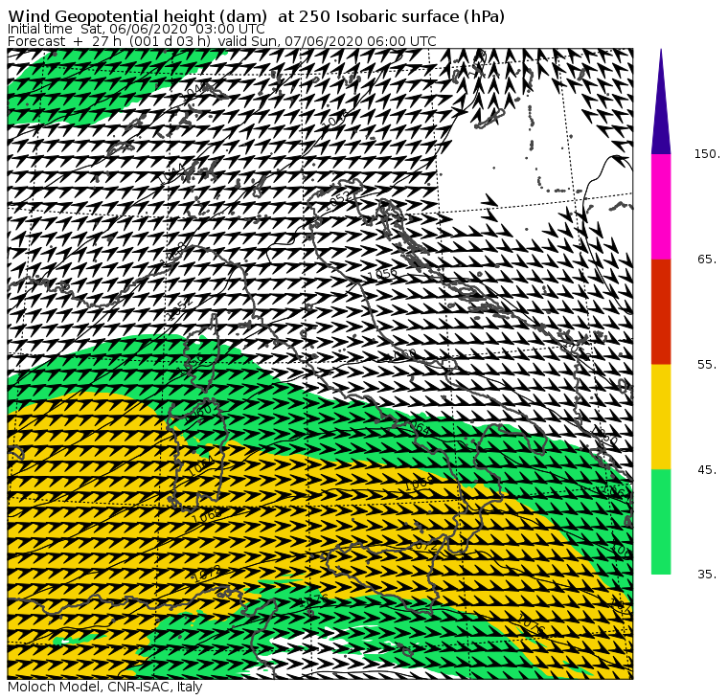Click the green 35–45 colorbar segment
Image resolution: width=728 pixels, height=700 pixels.
point(661,522)
